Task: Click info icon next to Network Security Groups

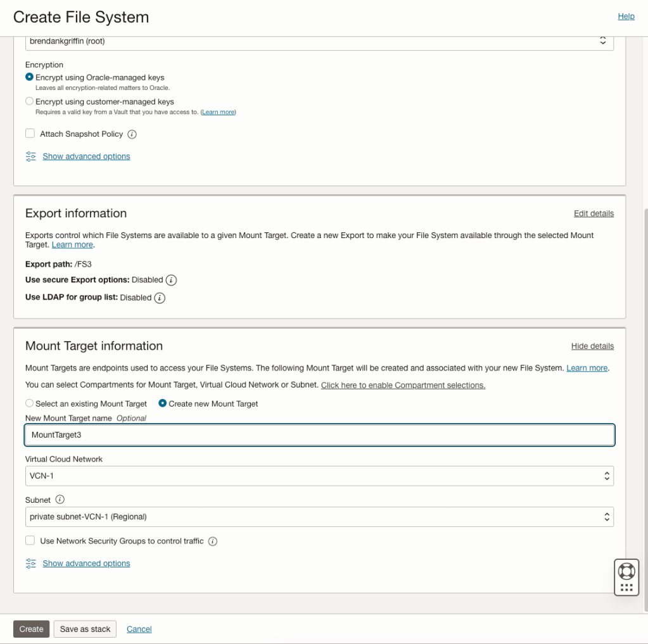Action: (213, 541)
